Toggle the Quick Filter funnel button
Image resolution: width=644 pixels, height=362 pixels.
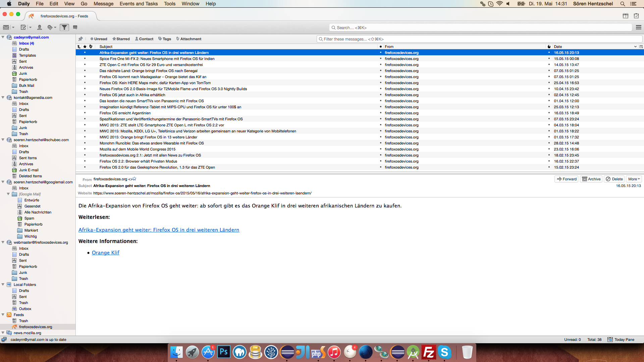(x=64, y=27)
